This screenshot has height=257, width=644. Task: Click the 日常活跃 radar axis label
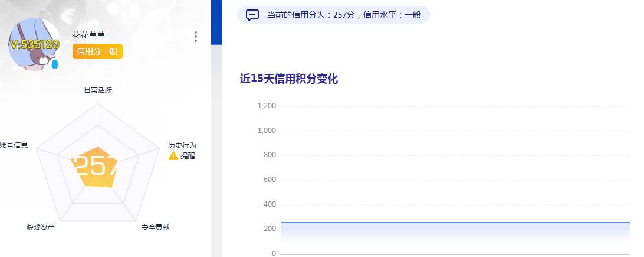(98, 90)
